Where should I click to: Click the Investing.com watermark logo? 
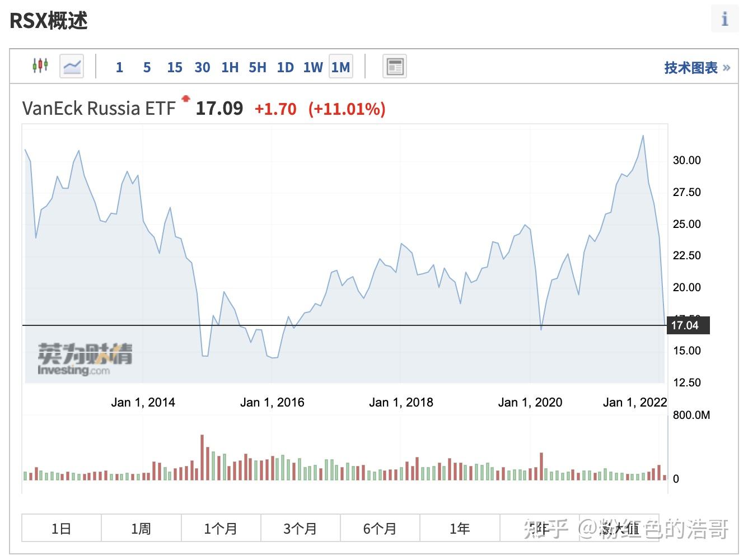(84, 360)
